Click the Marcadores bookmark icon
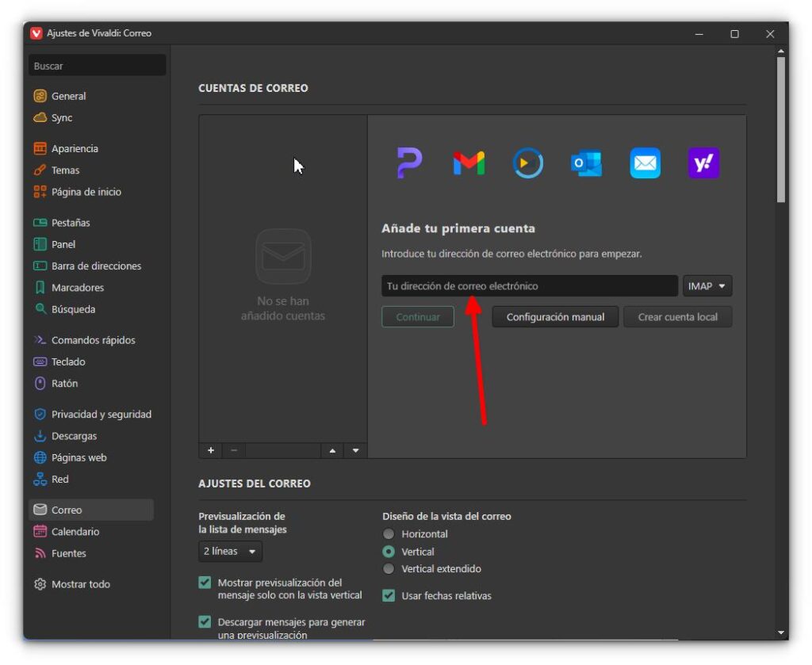Screen dimensions: 812x665 click(40, 288)
